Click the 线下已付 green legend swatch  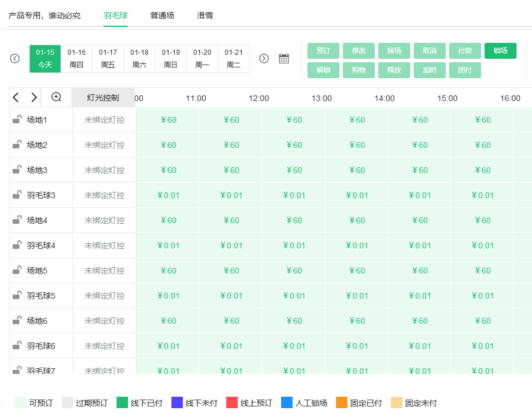click(x=122, y=403)
